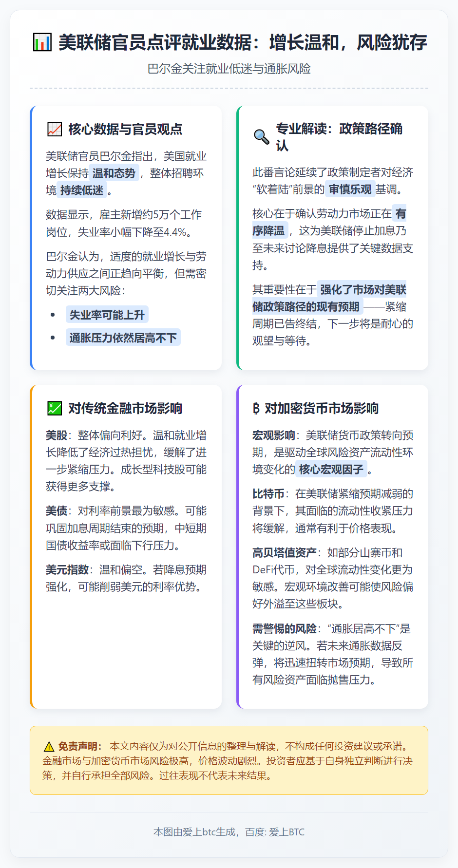This screenshot has height=868, width=458.
Task: Click the bullet item 通胀压力依然居高不下
Action: (x=123, y=338)
